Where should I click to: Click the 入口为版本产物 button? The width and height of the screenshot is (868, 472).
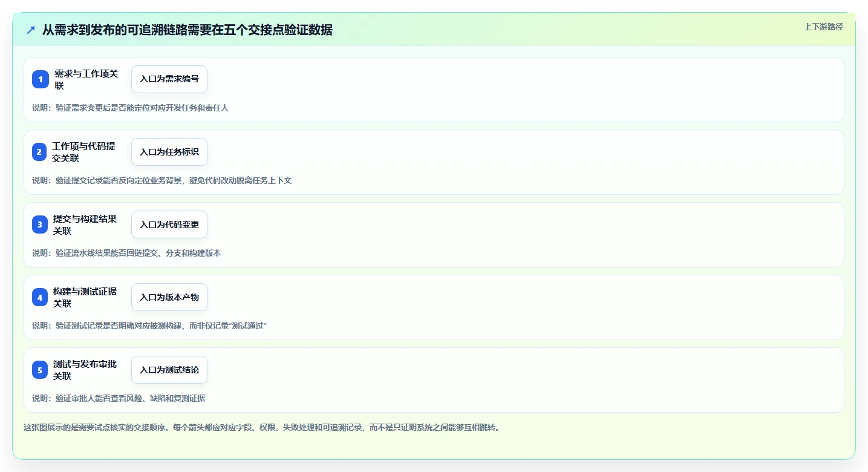[x=169, y=297]
